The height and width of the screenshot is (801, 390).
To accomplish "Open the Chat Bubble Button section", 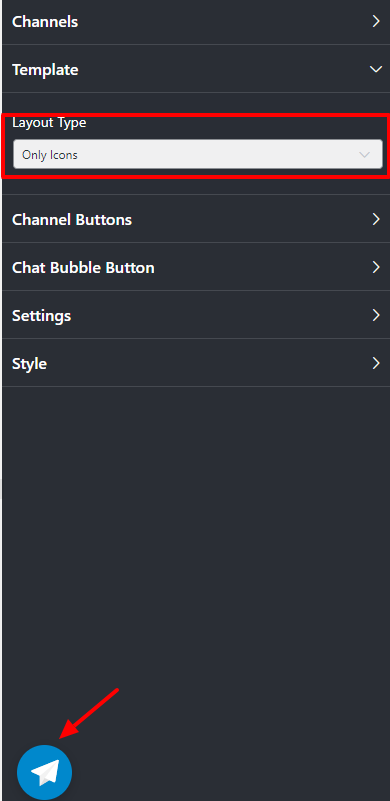I will tap(83, 268).
